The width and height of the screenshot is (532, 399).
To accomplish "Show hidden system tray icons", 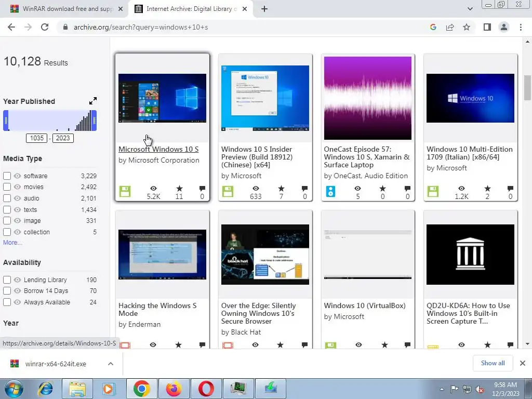I will 442,389.
